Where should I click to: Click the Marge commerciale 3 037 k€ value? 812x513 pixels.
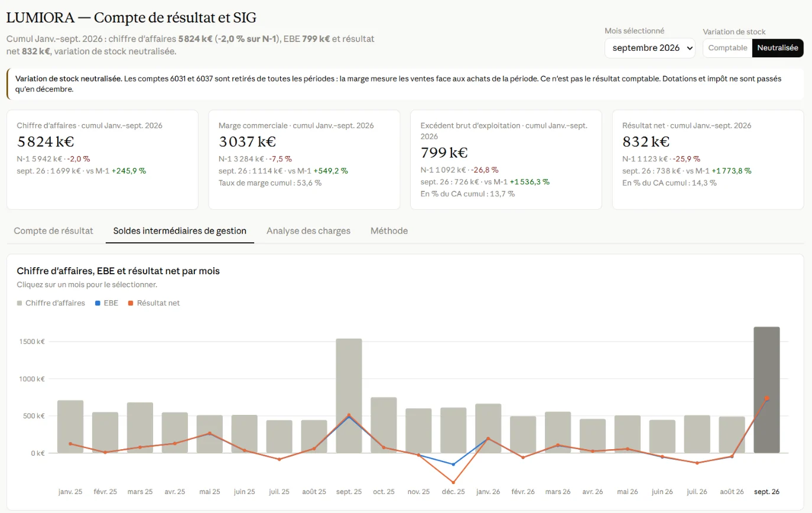[x=247, y=142]
